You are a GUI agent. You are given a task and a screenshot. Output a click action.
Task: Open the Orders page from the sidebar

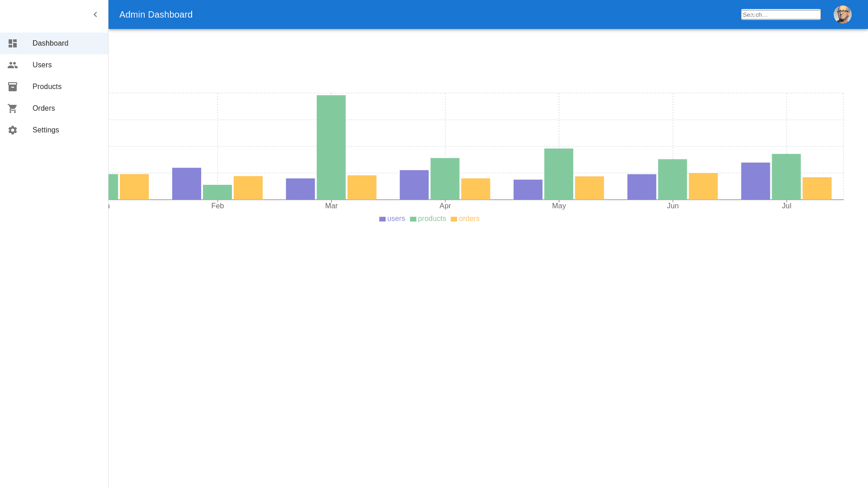pyautogui.click(x=43, y=108)
